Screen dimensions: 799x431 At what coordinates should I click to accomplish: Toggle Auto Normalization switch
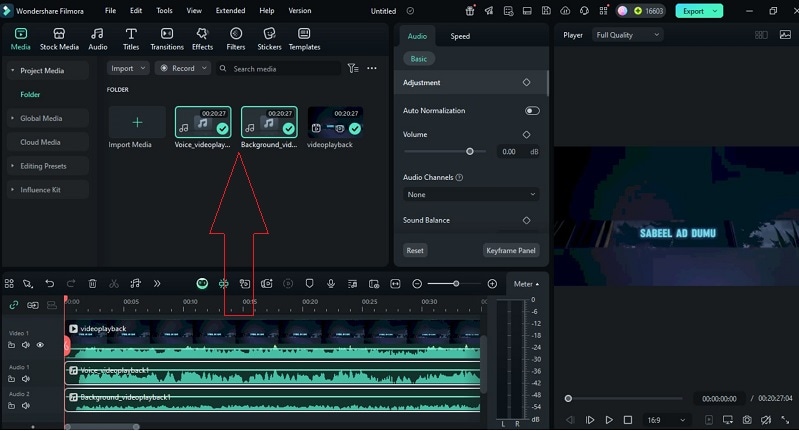click(x=532, y=111)
